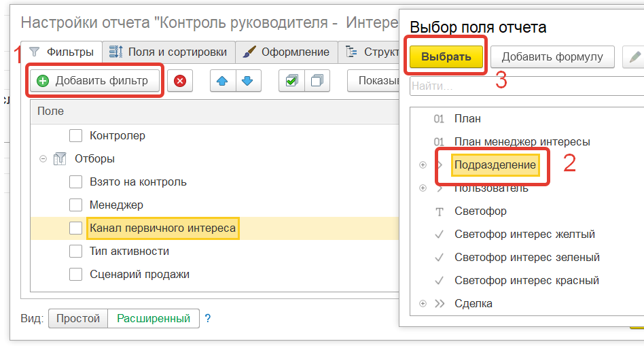Click the yellow Выбрать button

click(446, 57)
